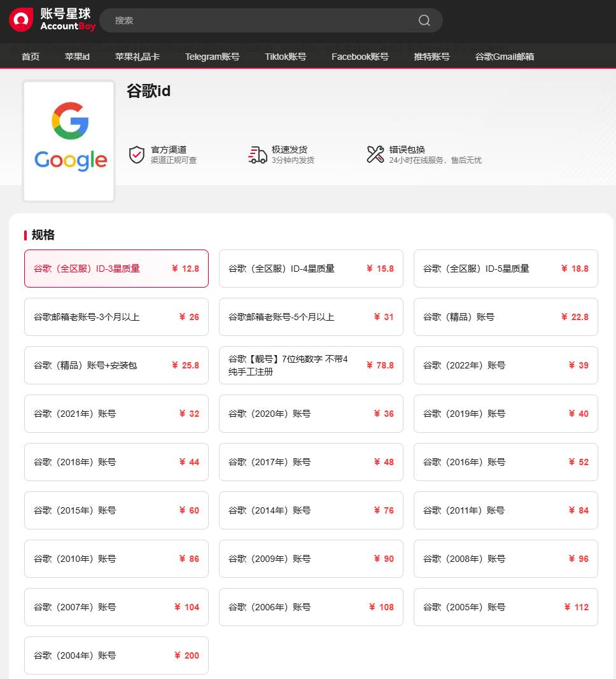Select 谷歌（2007年）账号 for ¥104

point(116,607)
